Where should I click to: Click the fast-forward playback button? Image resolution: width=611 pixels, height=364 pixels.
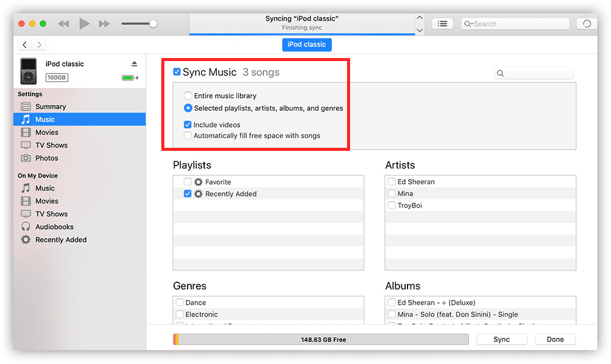coord(104,24)
